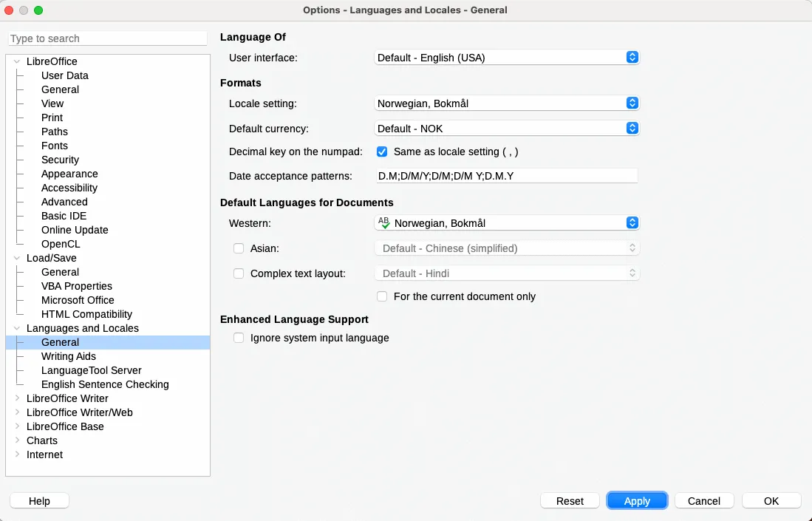This screenshot has width=812, height=521.
Task: Select the Advanced tree item
Action: [64, 202]
